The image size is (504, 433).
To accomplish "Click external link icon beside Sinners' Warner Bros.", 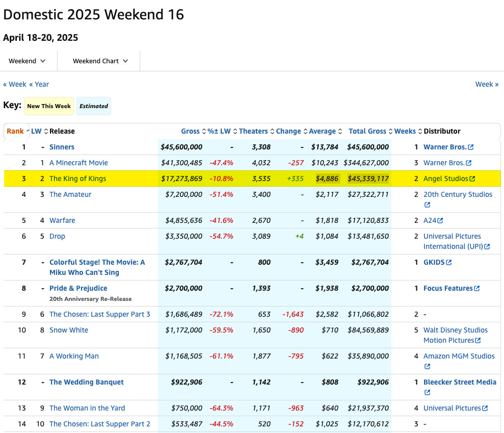I will coord(470,147).
